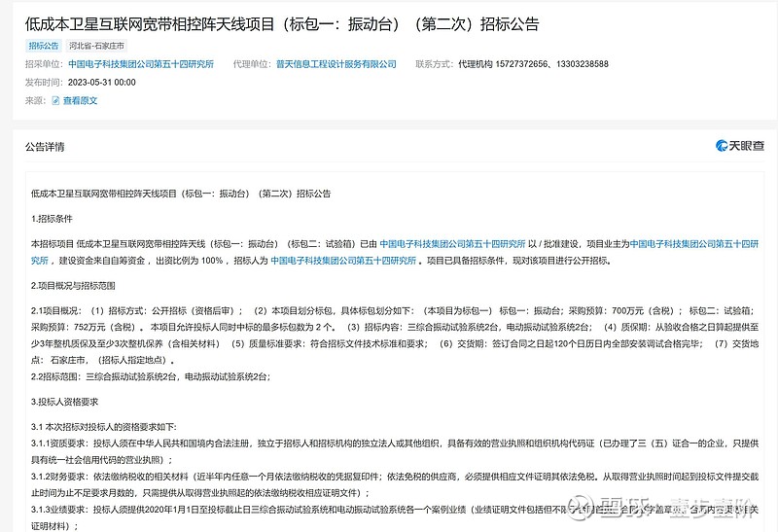The width and height of the screenshot is (778, 532).
Task: Click the 联系方式 label
Action: (x=435, y=64)
